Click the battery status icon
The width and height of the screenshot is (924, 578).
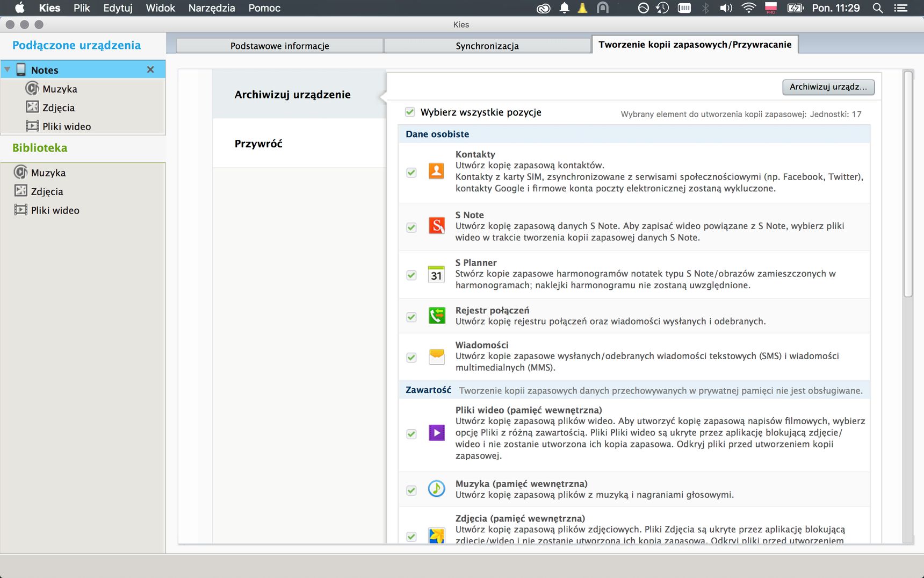coord(795,8)
